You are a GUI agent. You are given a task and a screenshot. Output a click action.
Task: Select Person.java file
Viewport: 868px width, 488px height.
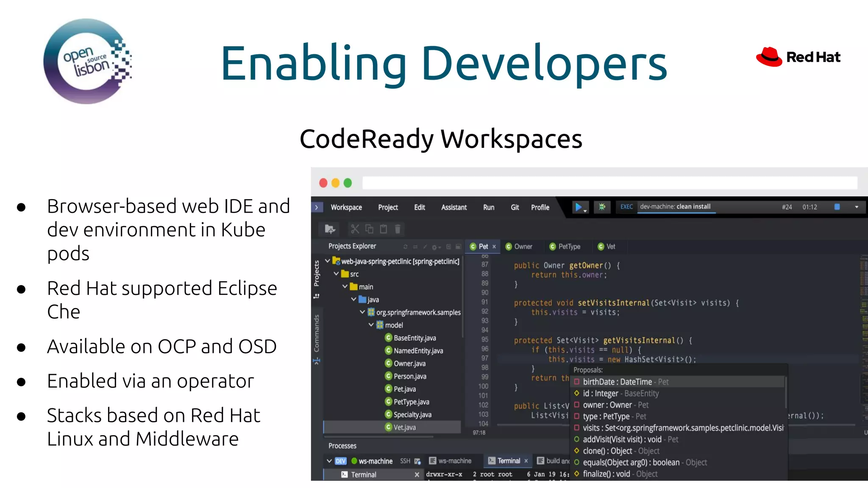[406, 376]
